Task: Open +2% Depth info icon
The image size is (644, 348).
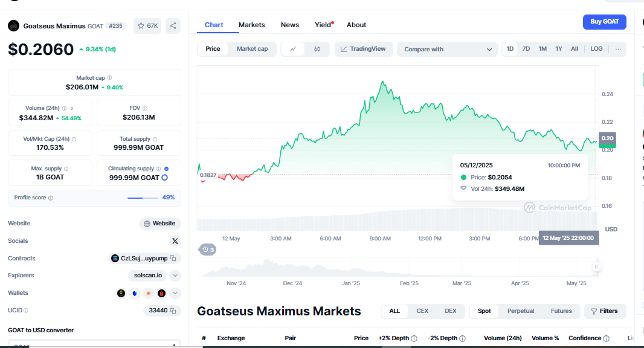Action: pyautogui.click(x=414, y=338)
